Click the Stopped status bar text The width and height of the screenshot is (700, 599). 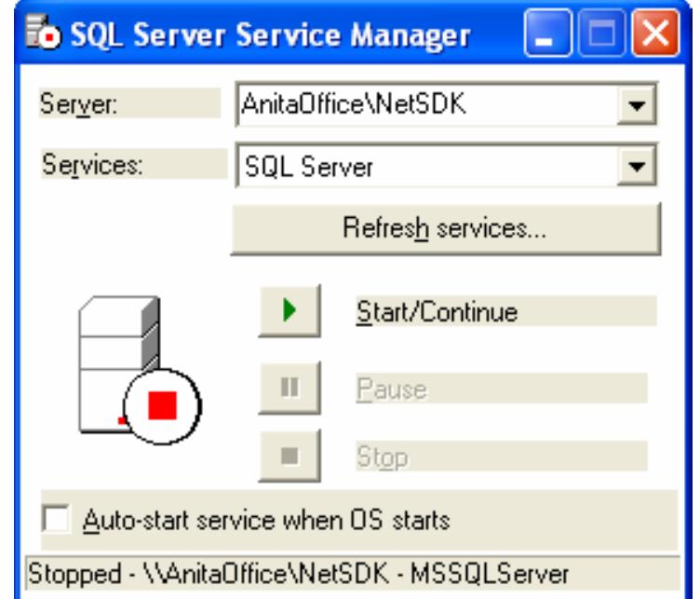[x=298, y=574]
